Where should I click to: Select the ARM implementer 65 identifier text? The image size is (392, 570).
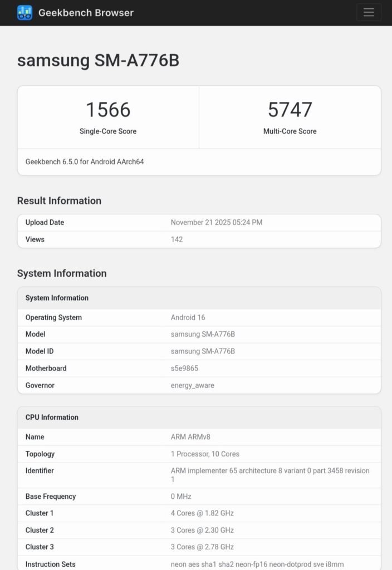click(270, 475)
